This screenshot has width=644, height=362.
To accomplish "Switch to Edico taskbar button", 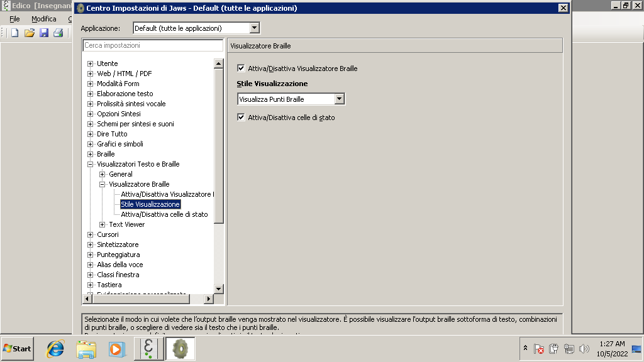I will coord(148,349).
